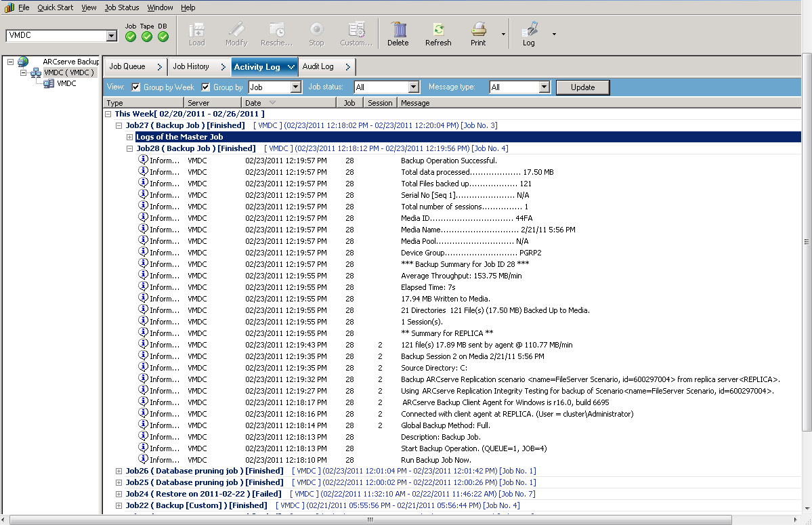The width and height of the screenshot is (812, 525).
Task: Collapse the Job28 Backup Job node
Action: (x=129, y=148)
